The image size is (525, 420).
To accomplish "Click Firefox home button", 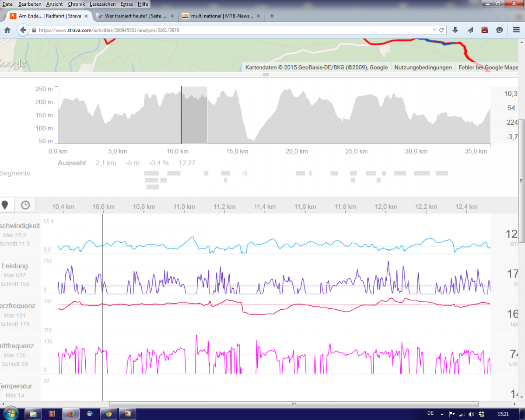I will click(x=7, y=30).
